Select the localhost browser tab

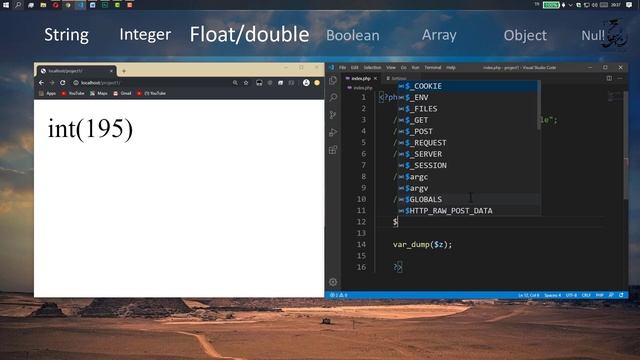click(76, 71)
